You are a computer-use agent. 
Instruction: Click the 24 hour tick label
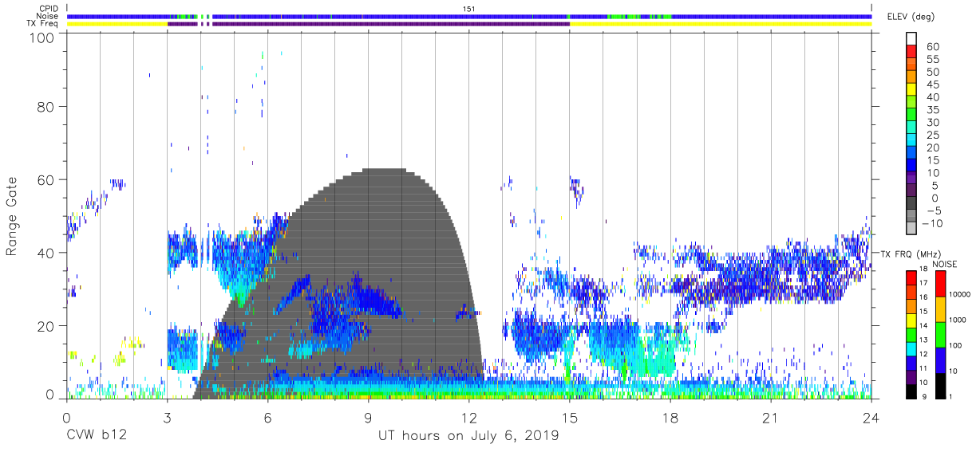pos(871,417)
